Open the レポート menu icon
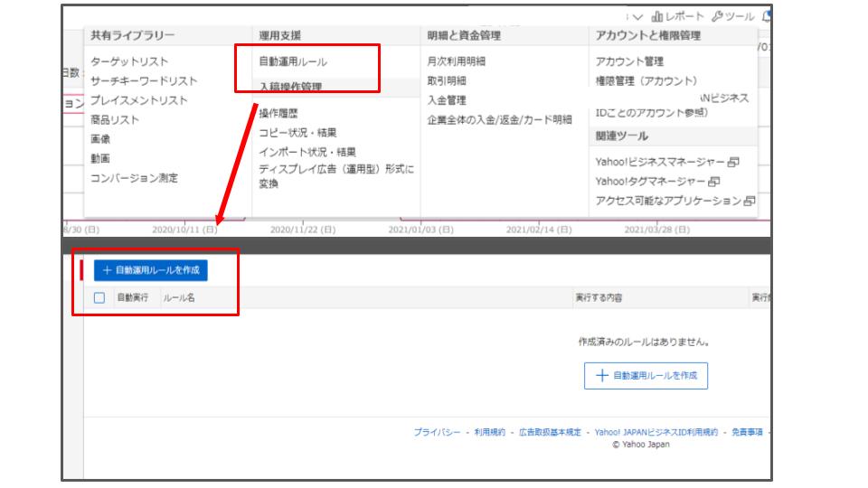The image size is (868, 488). coord(657,16)
